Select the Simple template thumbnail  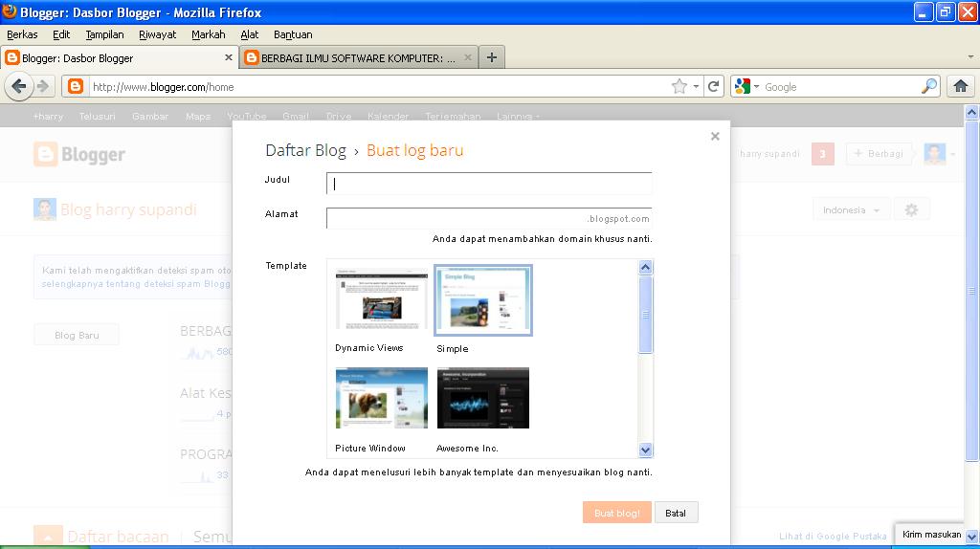tap(483, 299)
